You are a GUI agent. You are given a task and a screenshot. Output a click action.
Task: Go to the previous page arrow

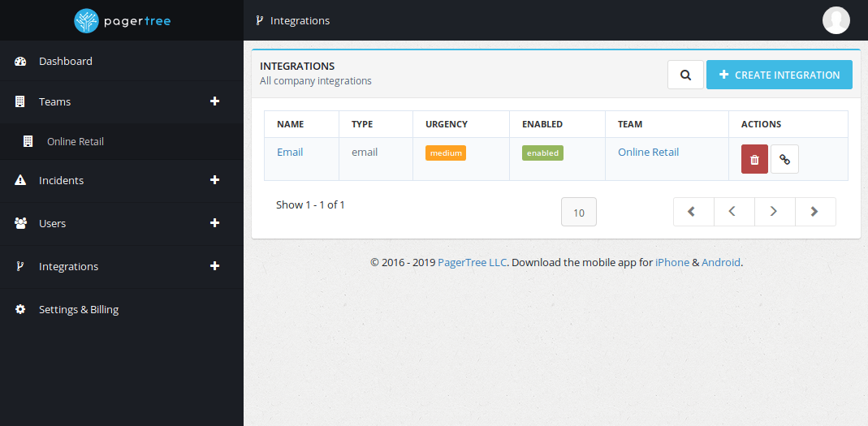click(733, 212)
